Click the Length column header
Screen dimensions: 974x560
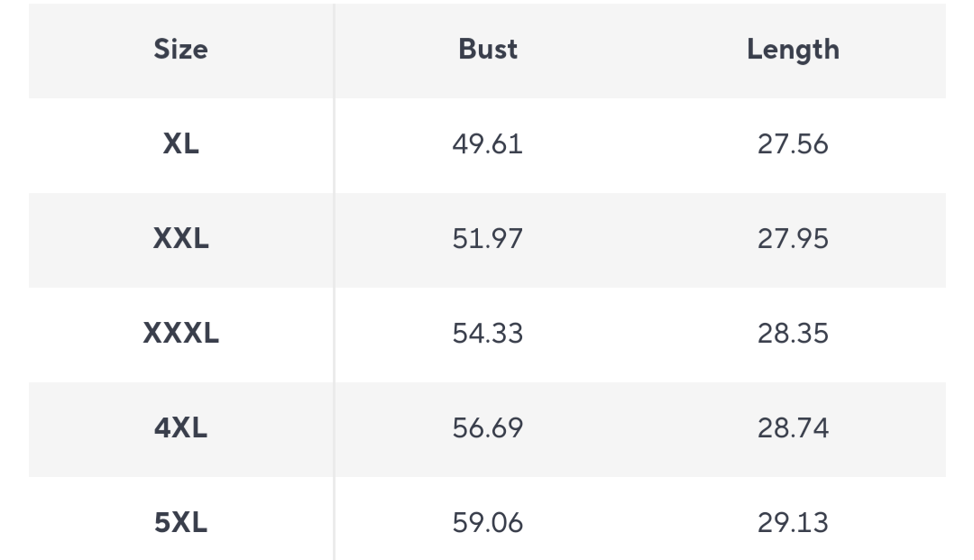pos(793,50)
